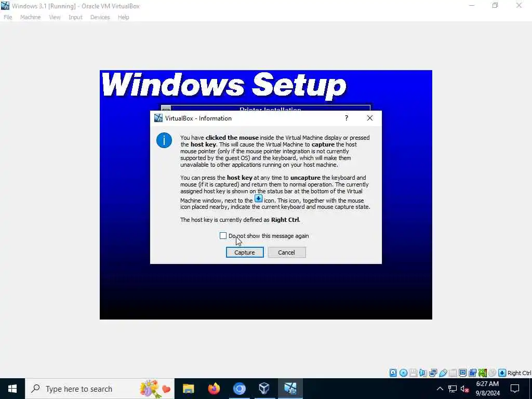The image size is (532, 399).
Task: Click the Right Ctrl host key label
Action: pyautogui.click(x=519, y=373)
